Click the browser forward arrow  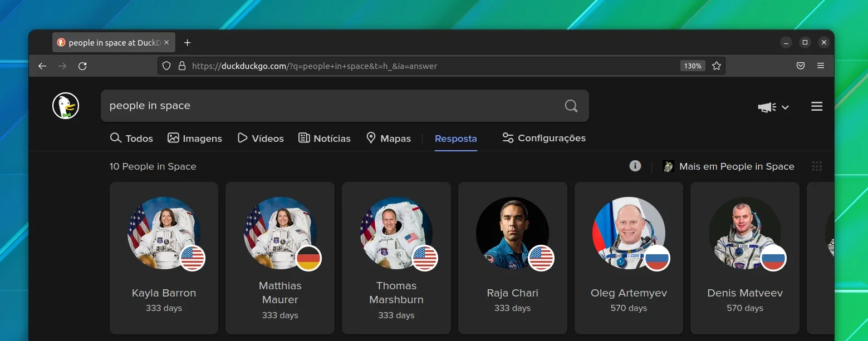pyautogui.click(x=62, y=66)
